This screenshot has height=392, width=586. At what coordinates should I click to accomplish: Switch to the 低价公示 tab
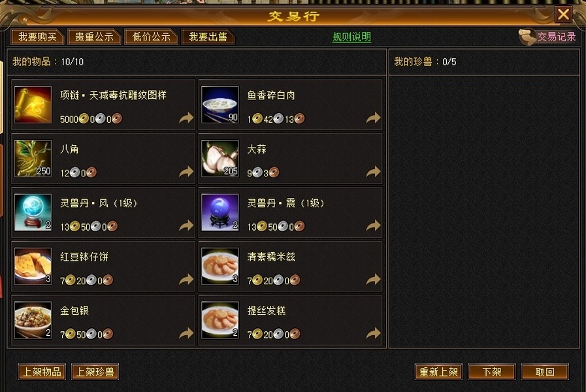click(x=151, y=37)
